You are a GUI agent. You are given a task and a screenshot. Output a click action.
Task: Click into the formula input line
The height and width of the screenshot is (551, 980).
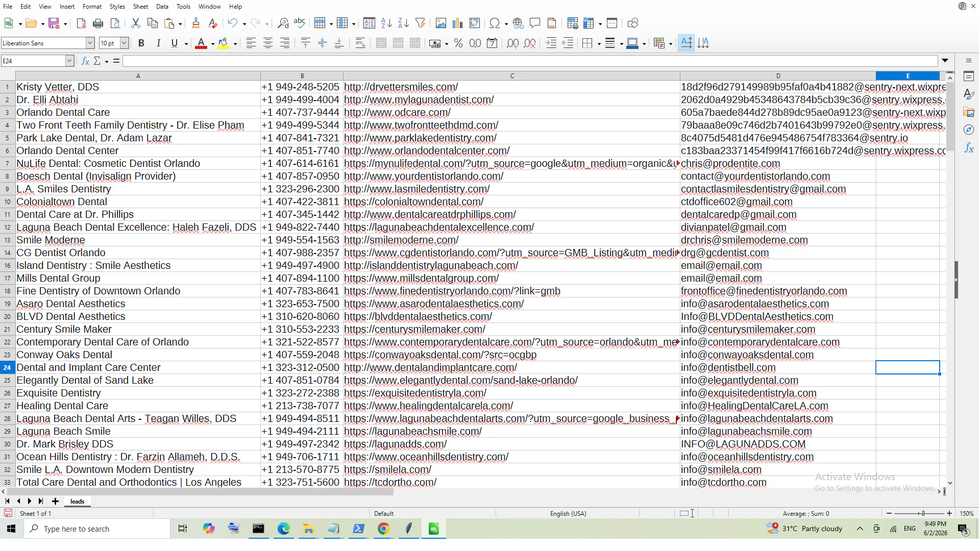click(x=530, y=61)
